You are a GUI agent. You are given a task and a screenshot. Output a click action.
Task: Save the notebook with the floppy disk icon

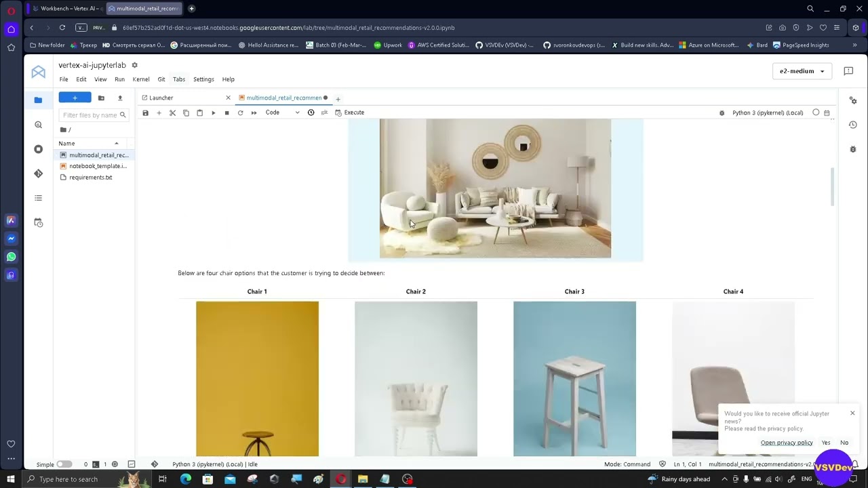point(145,113)
